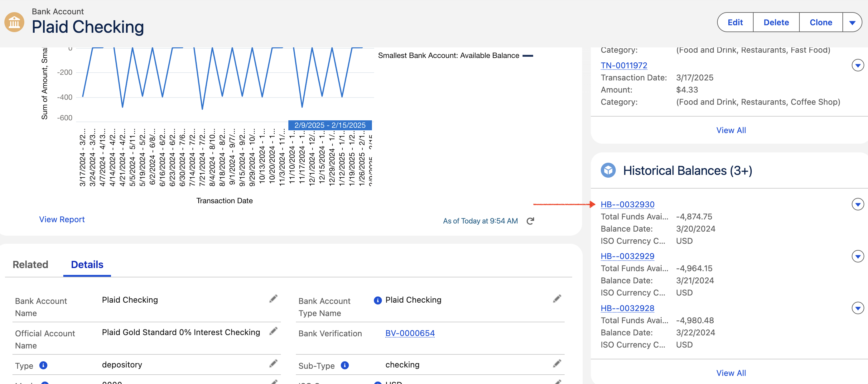Image resolution: width=868 pixels, height=384 pixels.
Task: Switch to the Related tab
Action: point(30,265)
